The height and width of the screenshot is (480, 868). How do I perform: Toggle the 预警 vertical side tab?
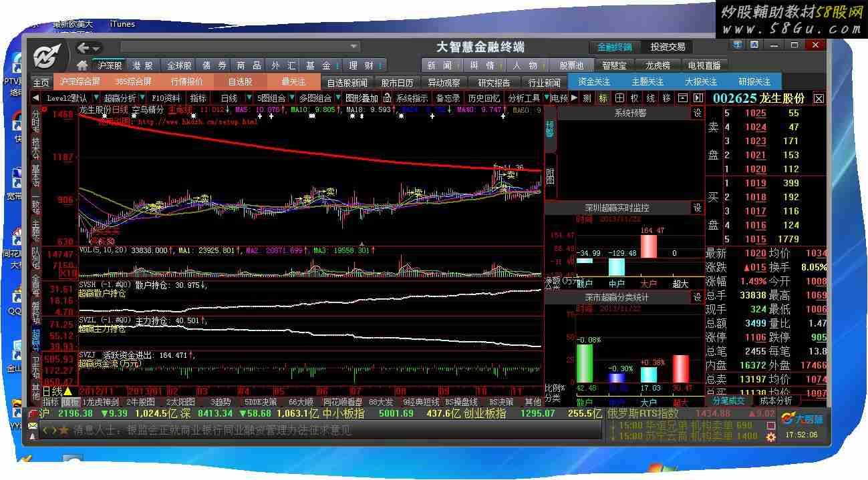pyautogui.click(x=551, y=129)
